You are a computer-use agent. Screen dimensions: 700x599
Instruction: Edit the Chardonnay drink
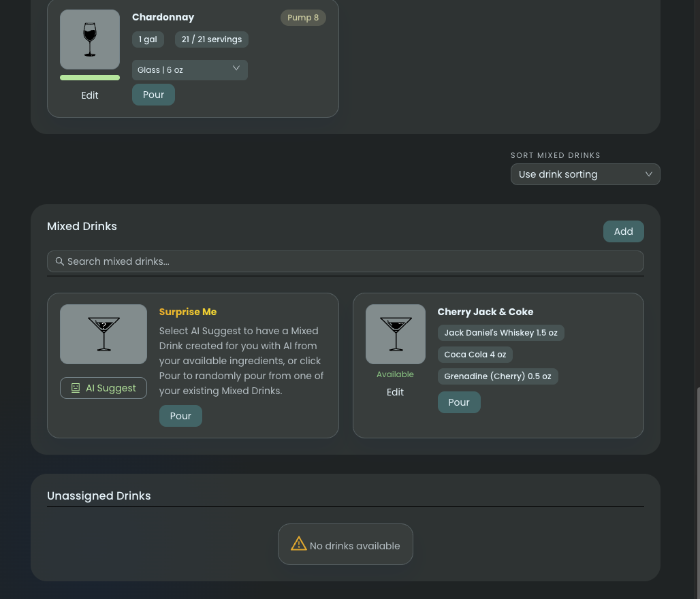tap(90, 95)
